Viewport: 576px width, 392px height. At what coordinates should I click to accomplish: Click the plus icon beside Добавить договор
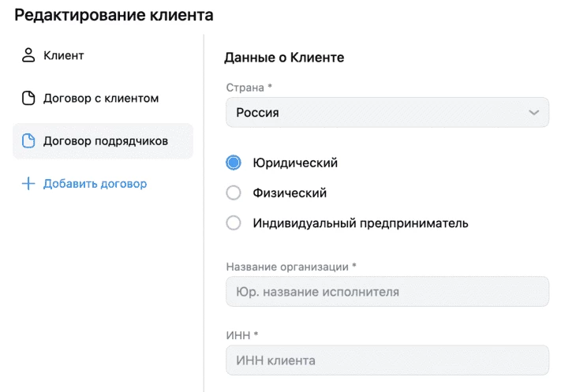click(x=28, y=184)
